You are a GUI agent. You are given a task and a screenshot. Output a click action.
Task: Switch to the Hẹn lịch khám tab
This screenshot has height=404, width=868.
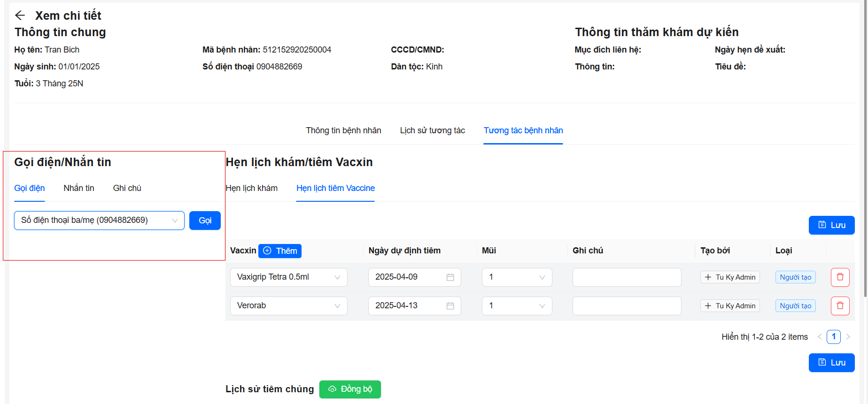tap(252, 188)
